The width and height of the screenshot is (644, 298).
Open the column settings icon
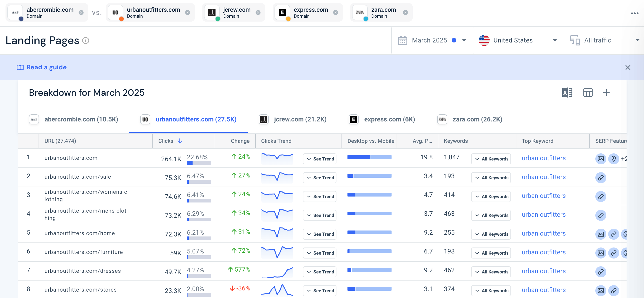[x=588, y=93]
